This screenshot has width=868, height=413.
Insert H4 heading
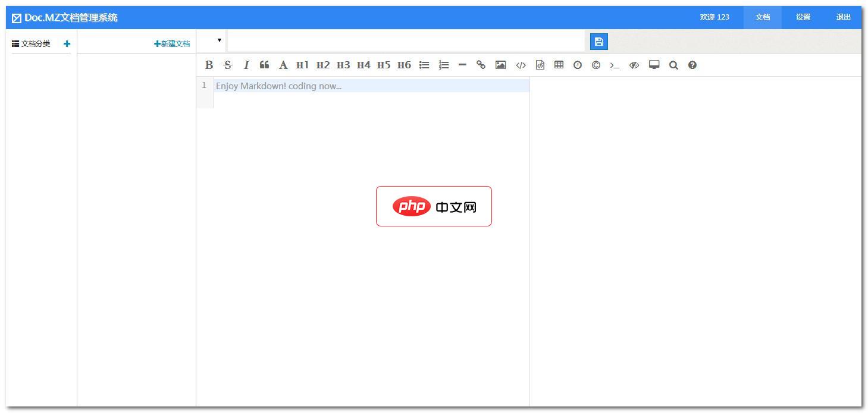[x=364, y=65]
